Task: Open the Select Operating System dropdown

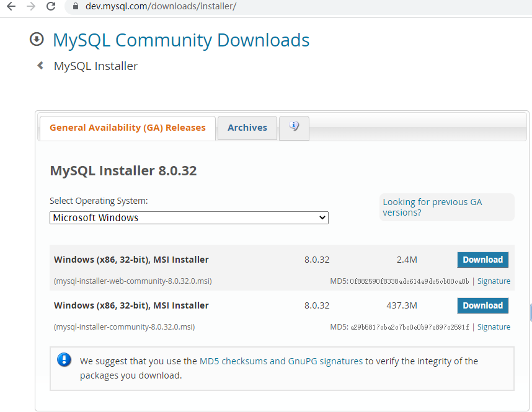Action: (189, 217)
